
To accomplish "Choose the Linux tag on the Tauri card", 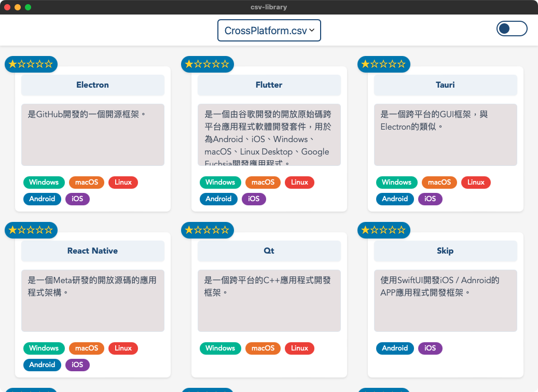I will (x=476, y=183).
